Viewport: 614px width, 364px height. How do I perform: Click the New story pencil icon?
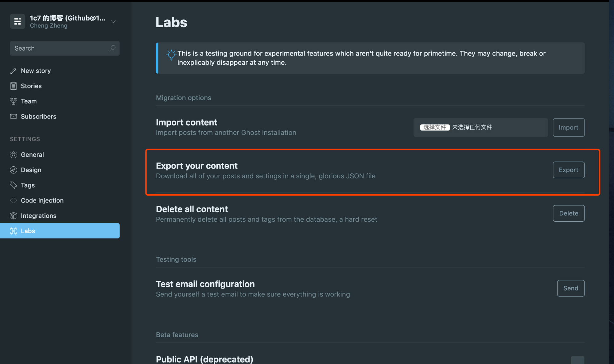(13, 71)
